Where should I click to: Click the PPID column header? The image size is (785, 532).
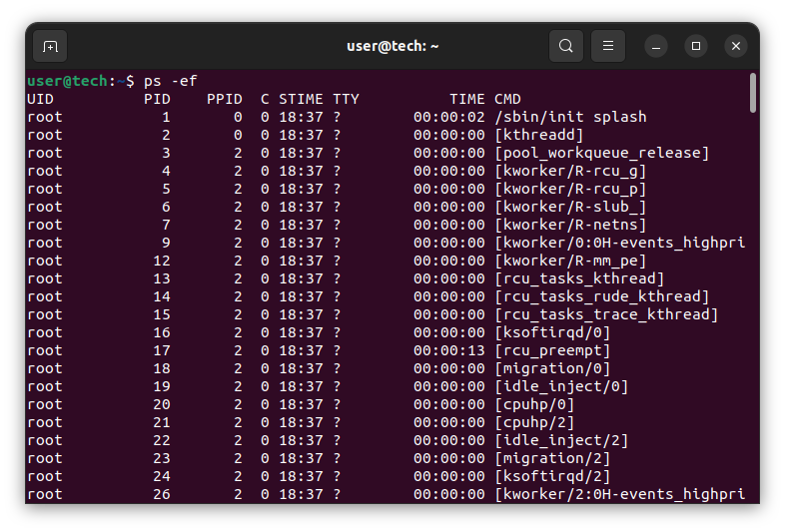point(225,99)
